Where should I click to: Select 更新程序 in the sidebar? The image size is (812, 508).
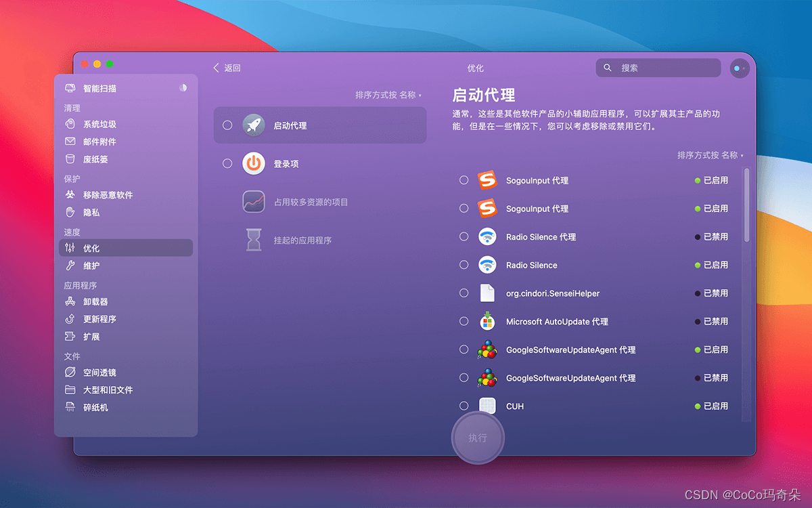(x=125, y=319)
